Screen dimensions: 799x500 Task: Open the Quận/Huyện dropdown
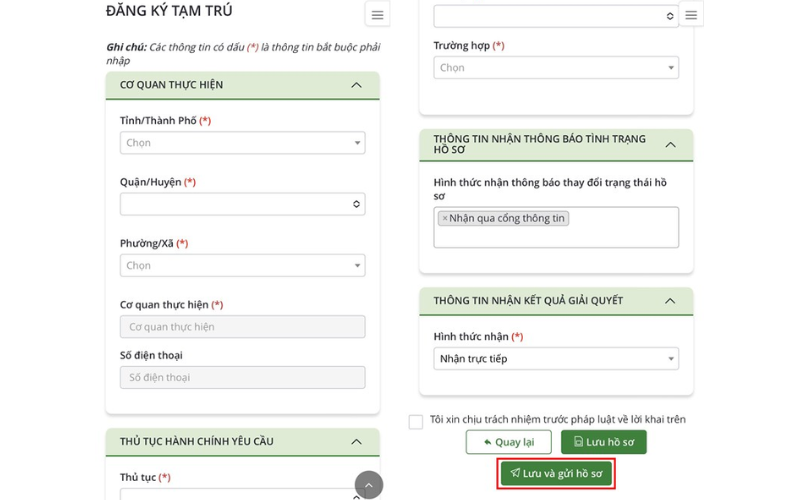click(242, 204)
